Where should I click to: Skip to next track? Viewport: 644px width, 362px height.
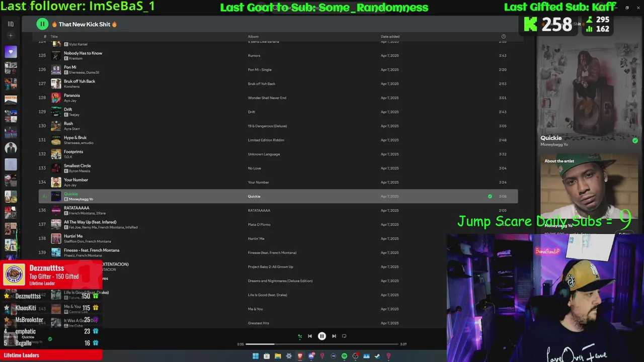click(334, 336)
